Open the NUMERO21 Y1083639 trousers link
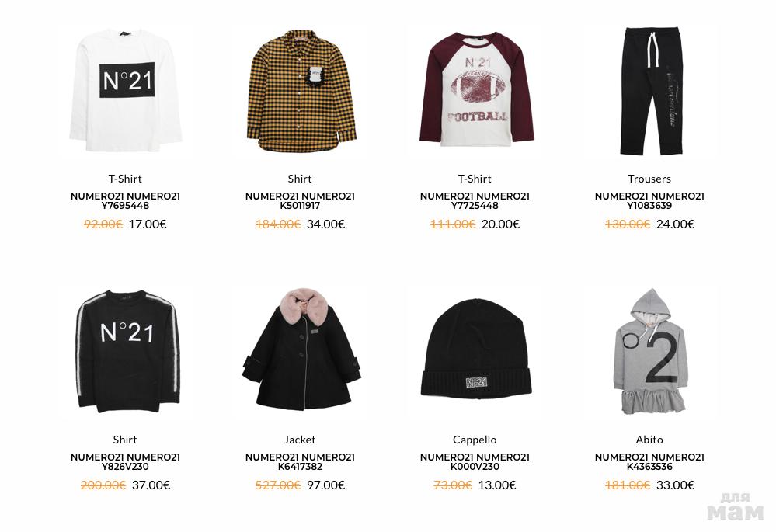This screenshot has width=776, height=532. coord(649,200)
